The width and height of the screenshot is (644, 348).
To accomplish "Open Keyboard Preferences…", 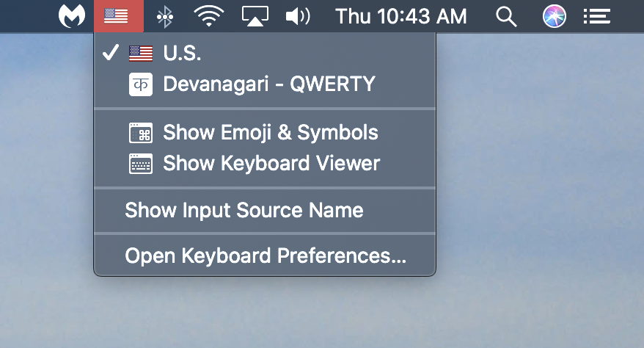I will (x=265, y=255).
